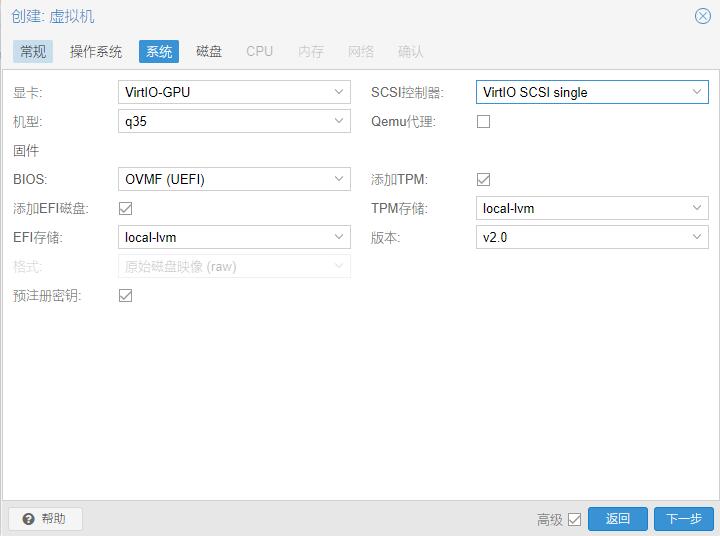Click the 返回 back button
The image size is (720, 536).
pos(618,519)
